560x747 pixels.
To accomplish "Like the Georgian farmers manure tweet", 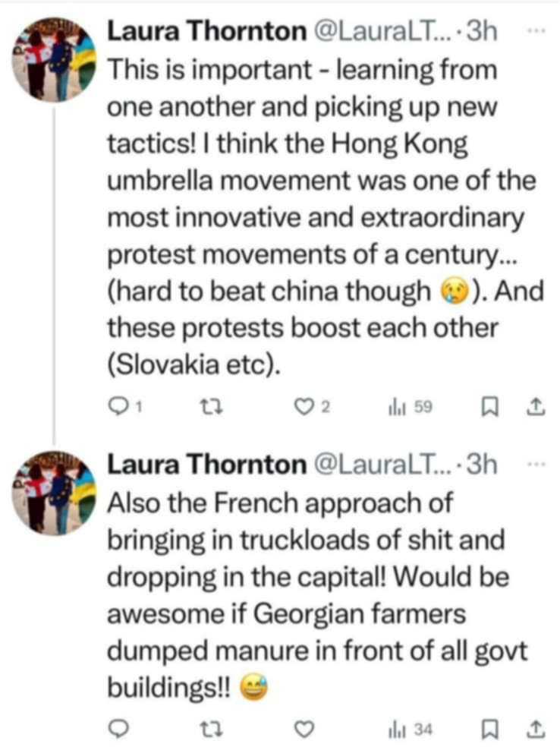I will click(304, 730).
